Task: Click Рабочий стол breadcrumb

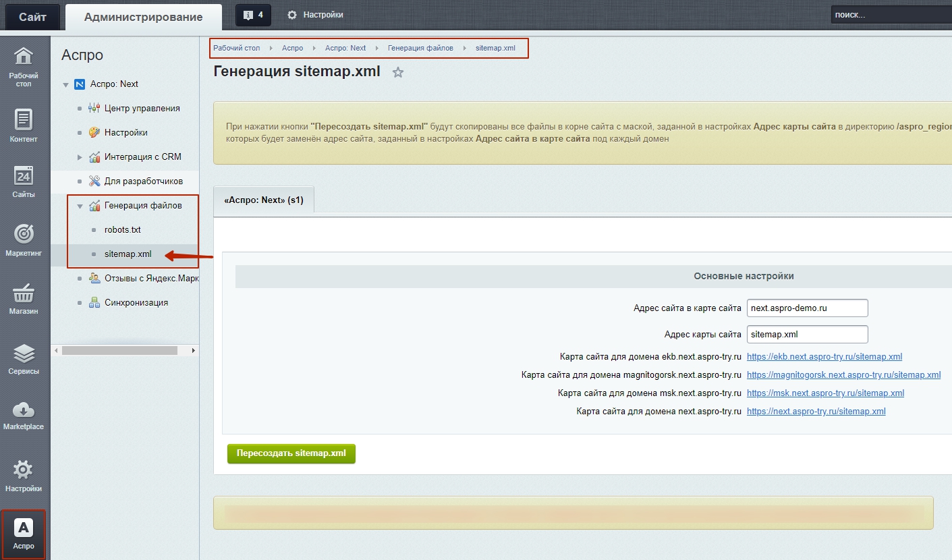Action: [x=236, y=49]
